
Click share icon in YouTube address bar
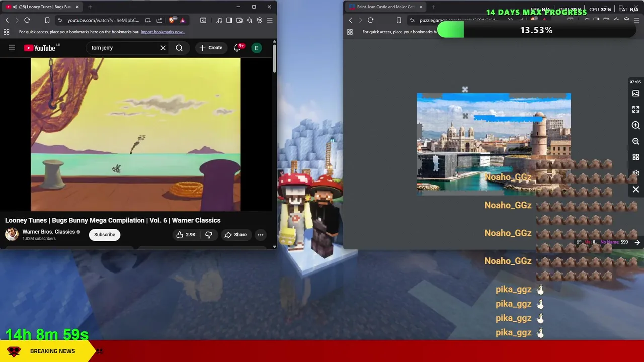pyautogui.click(x=159, y=20)
